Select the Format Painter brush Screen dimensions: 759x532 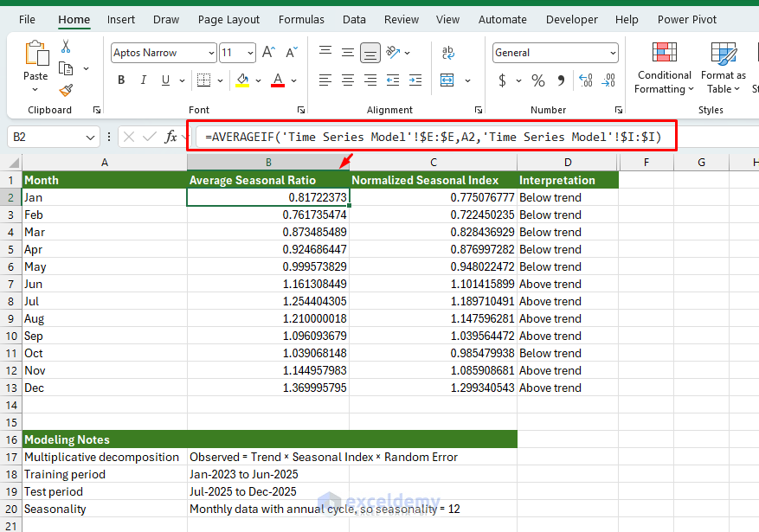click(66, 90)
